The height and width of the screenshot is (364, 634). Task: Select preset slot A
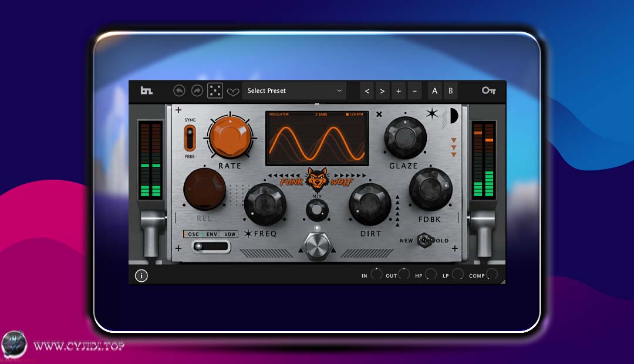pyautogui.click(x=434, y=91)
